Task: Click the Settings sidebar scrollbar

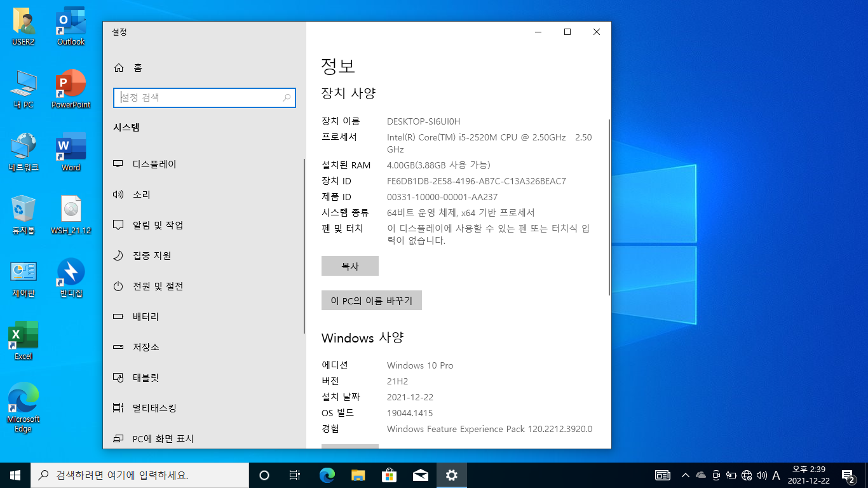Action: (304, 247)
